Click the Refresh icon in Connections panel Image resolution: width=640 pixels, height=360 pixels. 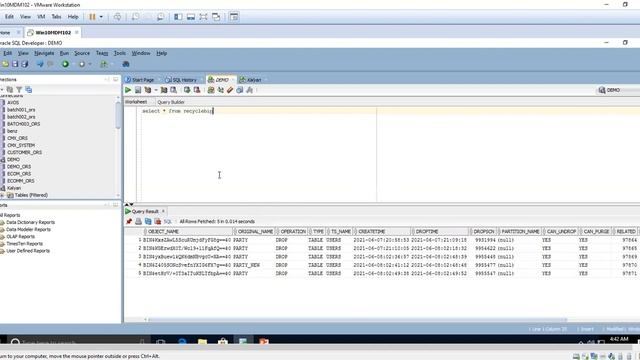(9, 89)
